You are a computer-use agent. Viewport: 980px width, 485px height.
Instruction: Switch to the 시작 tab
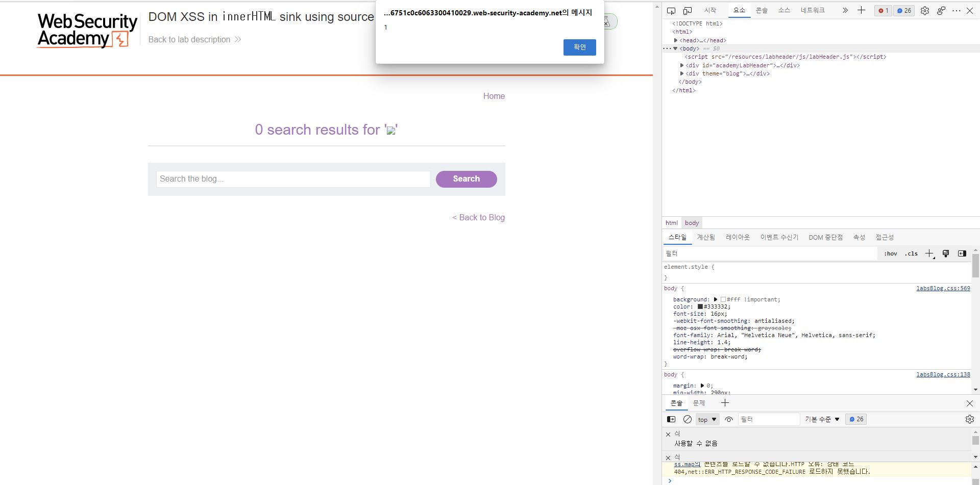click(x=710, y=10)
